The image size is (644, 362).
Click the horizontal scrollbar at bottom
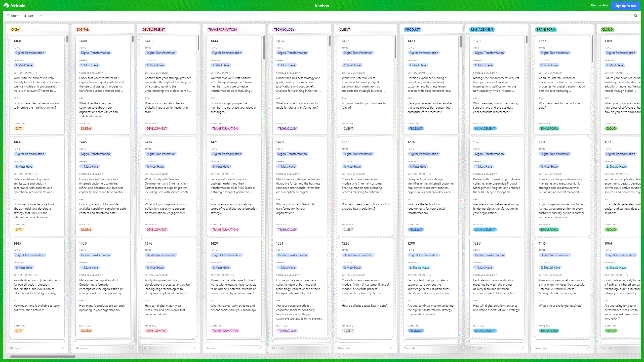pos(43,356)
